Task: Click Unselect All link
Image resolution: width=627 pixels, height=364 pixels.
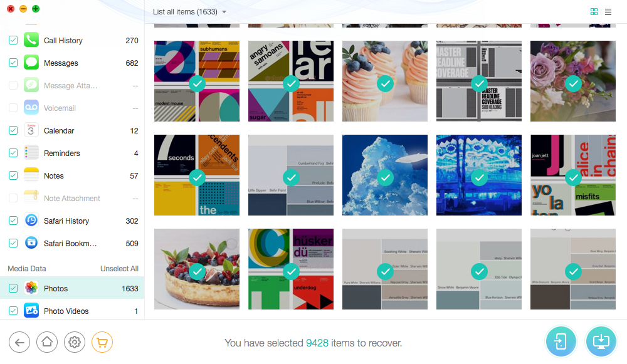Action: tap(119, 269)
